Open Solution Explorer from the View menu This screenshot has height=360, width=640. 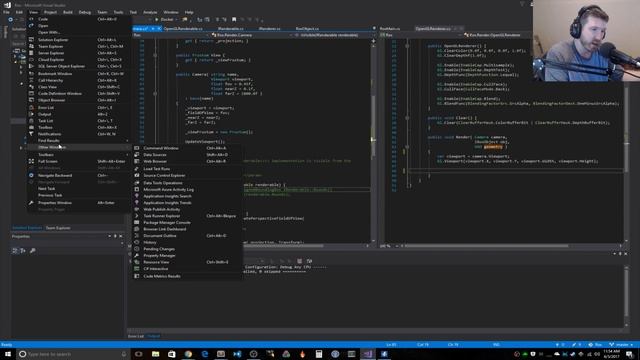click(x=78, y=40)
